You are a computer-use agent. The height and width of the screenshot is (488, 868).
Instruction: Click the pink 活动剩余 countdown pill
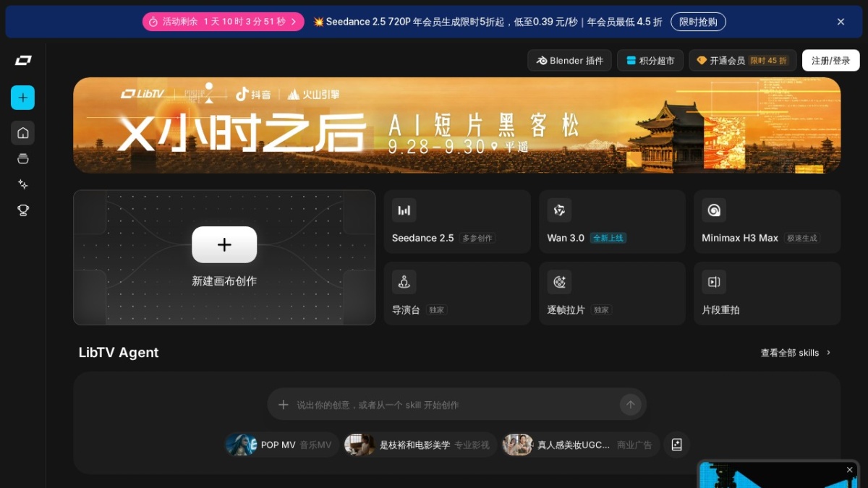click(223, 22)
